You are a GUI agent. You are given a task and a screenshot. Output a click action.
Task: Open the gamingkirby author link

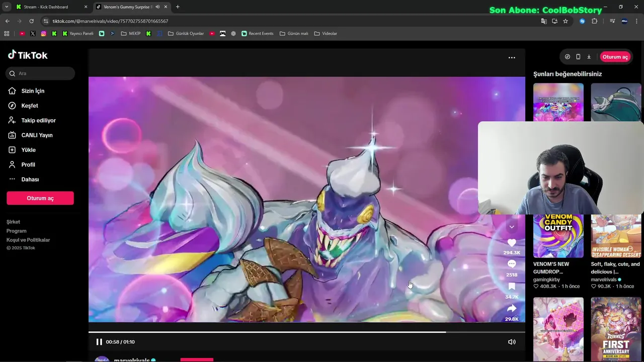[546, 280]
